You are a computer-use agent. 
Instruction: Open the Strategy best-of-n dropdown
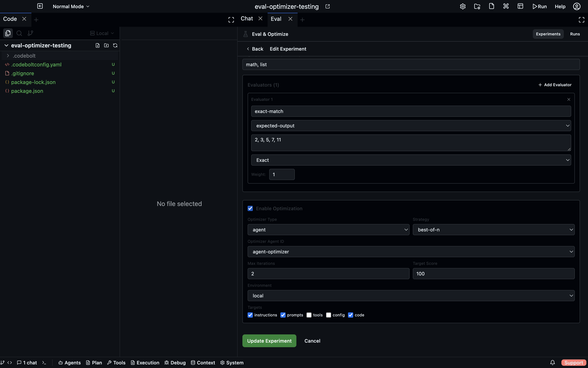493,230
